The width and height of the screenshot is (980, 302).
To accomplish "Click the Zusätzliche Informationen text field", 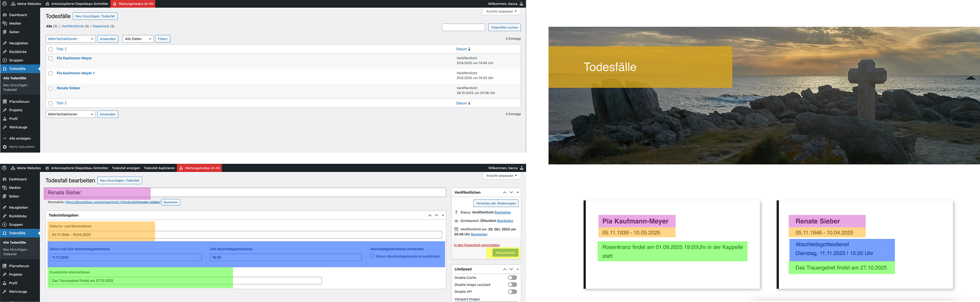I will (185, 281).
